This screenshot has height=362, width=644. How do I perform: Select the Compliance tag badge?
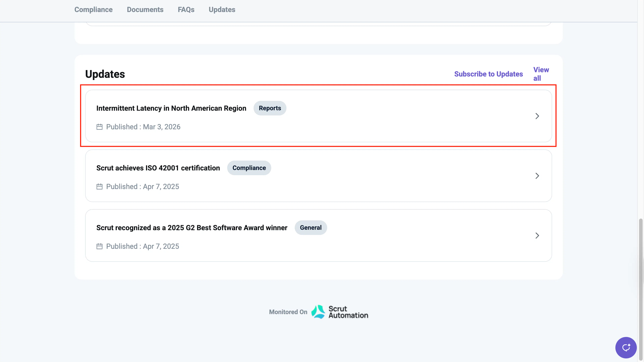tap(249, 168)
